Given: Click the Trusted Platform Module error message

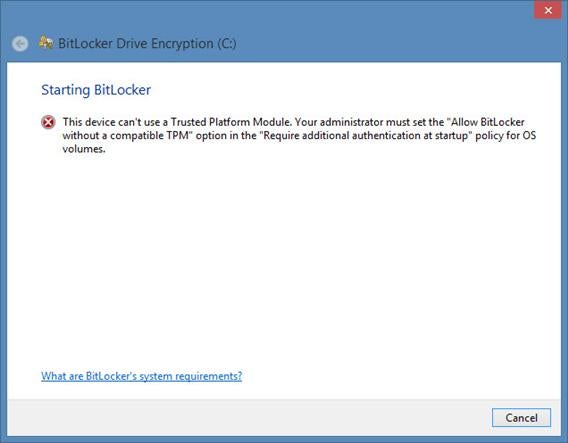Looking at the screenshot, I should [299, 135].
